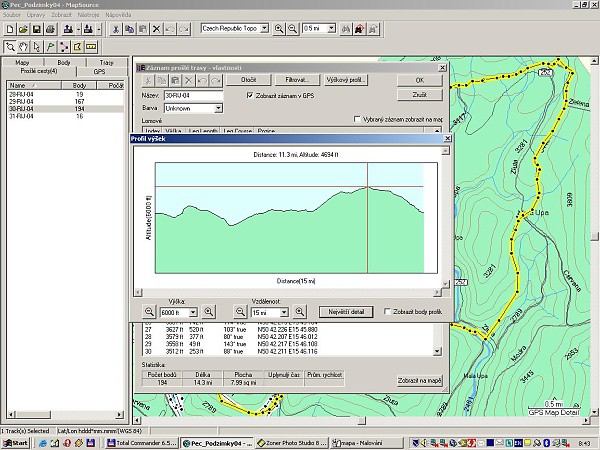Open the 0.5 mi zoom scale dropdown
The image size is (600, 450).
coord(331,28)
